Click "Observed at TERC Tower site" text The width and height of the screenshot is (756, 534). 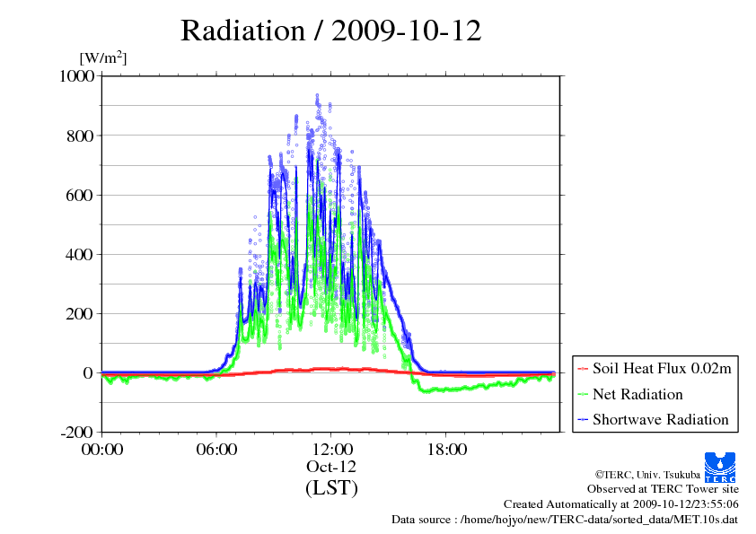pos(663,489)
